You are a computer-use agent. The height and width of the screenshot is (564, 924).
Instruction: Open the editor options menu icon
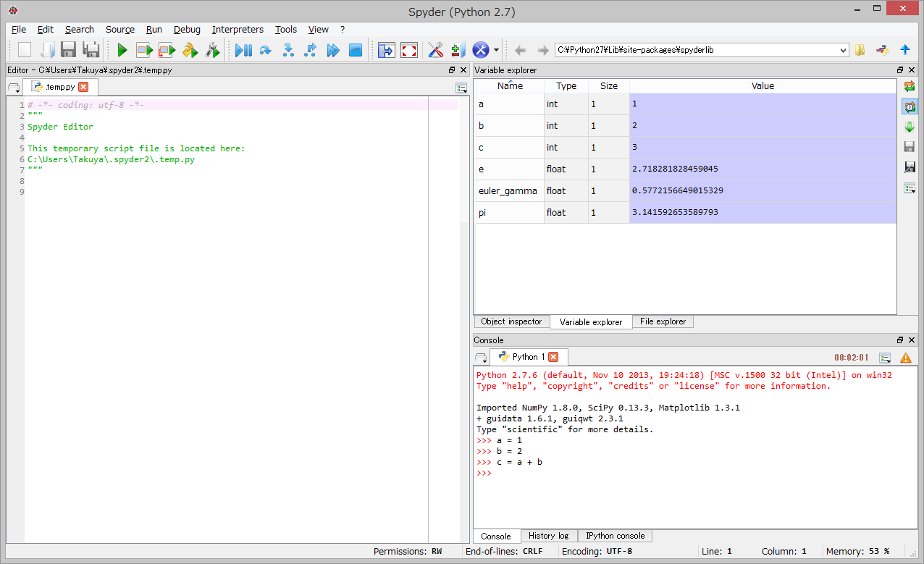pyautogui.click(x=461, y=88)
